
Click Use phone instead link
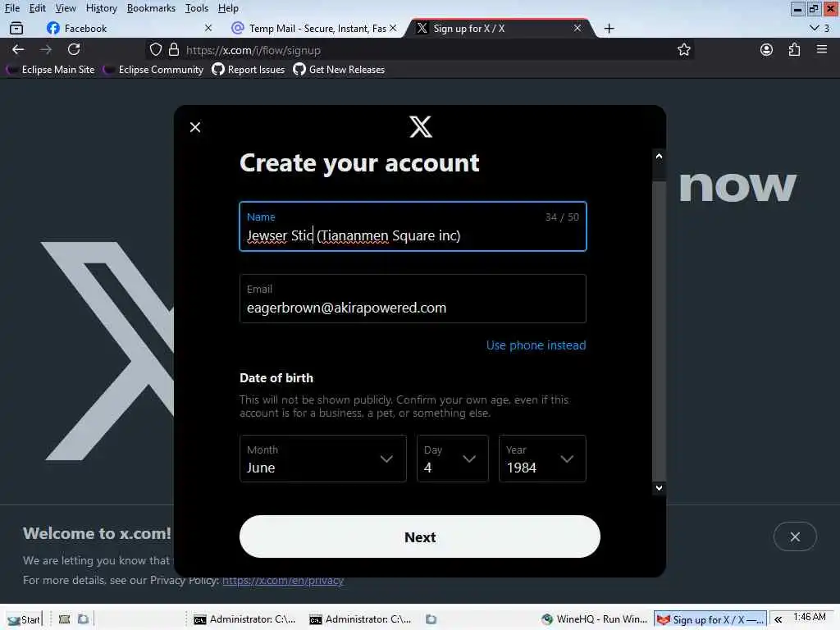coord(536,345)
